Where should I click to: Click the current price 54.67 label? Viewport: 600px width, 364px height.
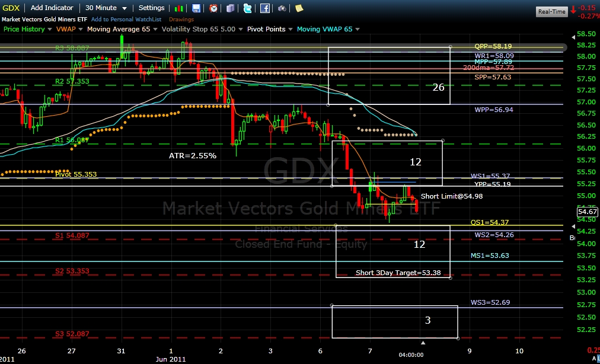pyautogui.click(x=588, y=212)
